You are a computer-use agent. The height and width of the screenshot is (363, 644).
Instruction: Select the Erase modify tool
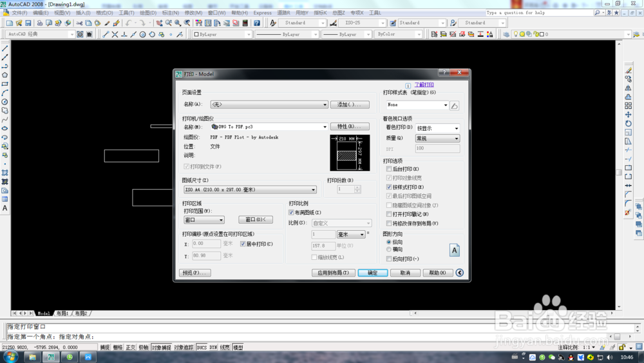(x=629, y=70)
